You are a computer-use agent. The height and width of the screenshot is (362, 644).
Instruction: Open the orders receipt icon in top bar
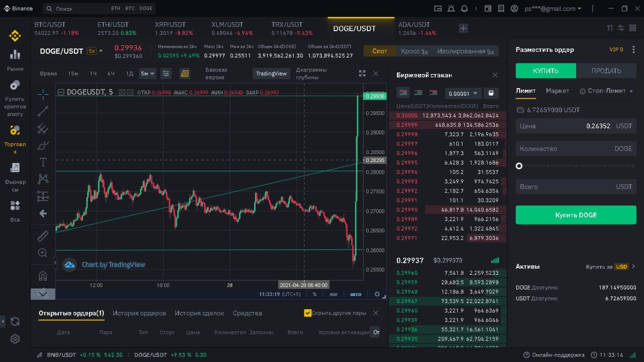[501, 9]
